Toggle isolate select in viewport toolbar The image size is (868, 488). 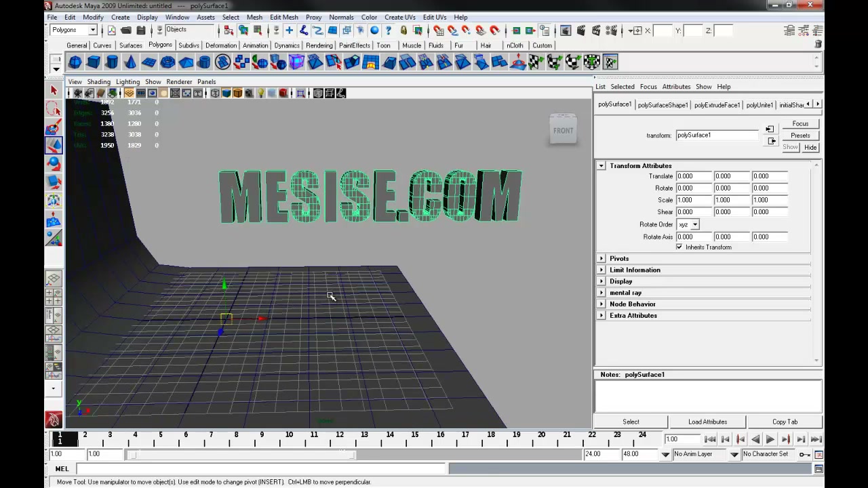click(300, 94)
